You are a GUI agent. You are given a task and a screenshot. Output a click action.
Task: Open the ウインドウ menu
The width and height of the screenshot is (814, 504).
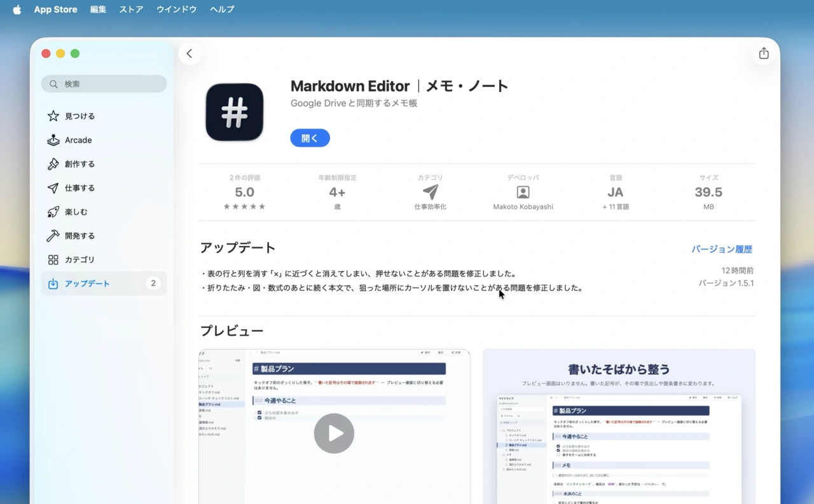(x=176, y=10)
